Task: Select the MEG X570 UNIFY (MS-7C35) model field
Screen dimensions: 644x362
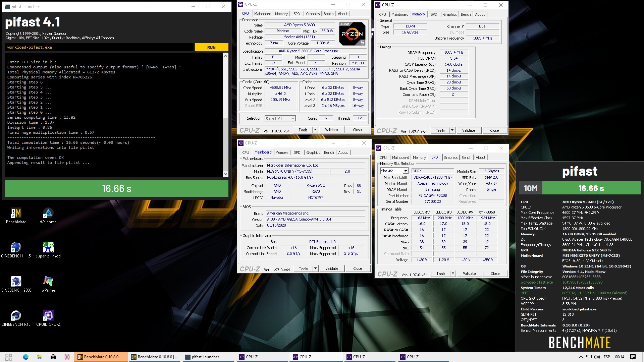Action: [298, 171]
